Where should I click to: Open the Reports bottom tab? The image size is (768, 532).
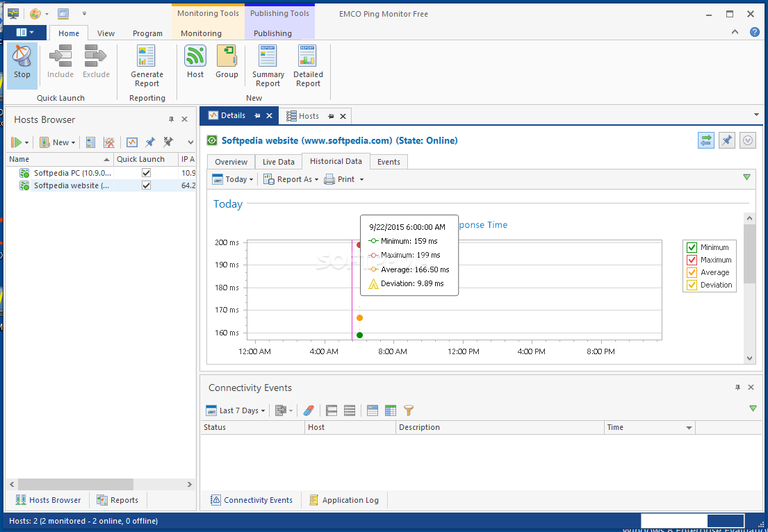coord(117,500)
